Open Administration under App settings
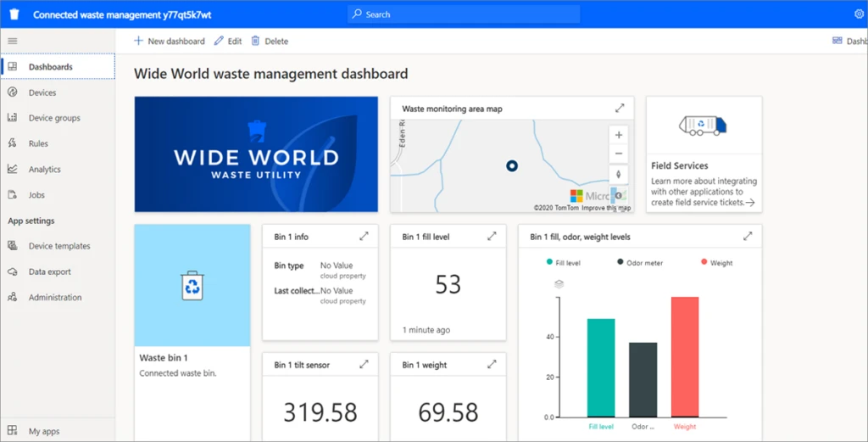 [x=58, y=298]
